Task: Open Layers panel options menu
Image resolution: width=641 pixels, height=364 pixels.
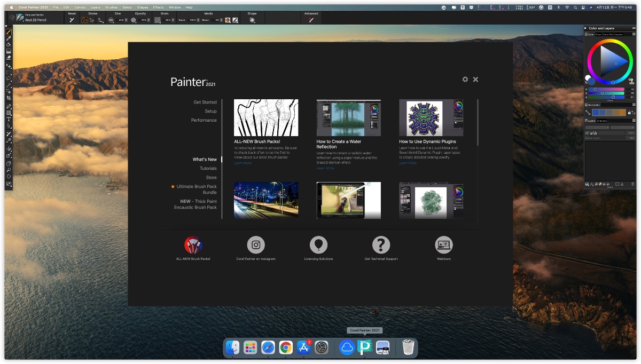Action: click(634, 121)
